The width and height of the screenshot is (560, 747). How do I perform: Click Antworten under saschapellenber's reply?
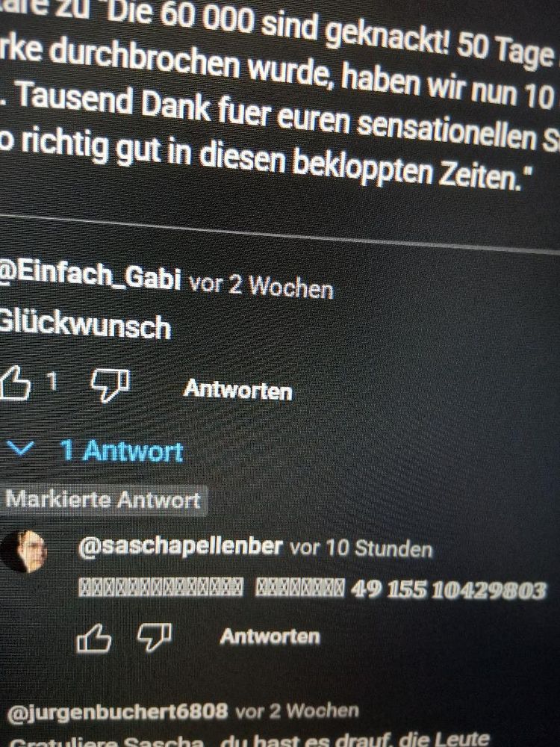[x=270, y=636]
